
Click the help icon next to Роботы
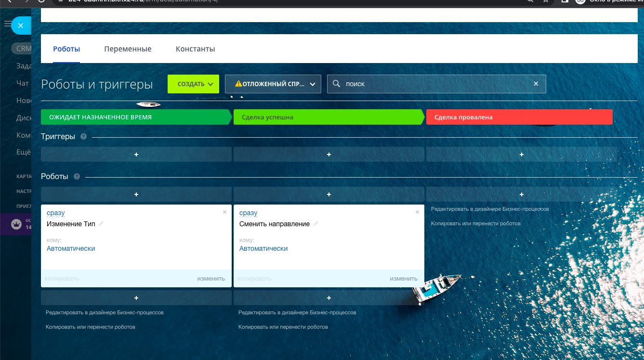pyautogui.click(x=77, y=177)
